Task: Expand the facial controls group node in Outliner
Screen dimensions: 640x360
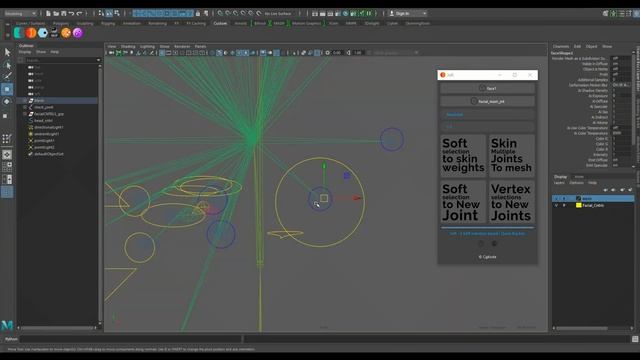Action: tap(25, 114)
